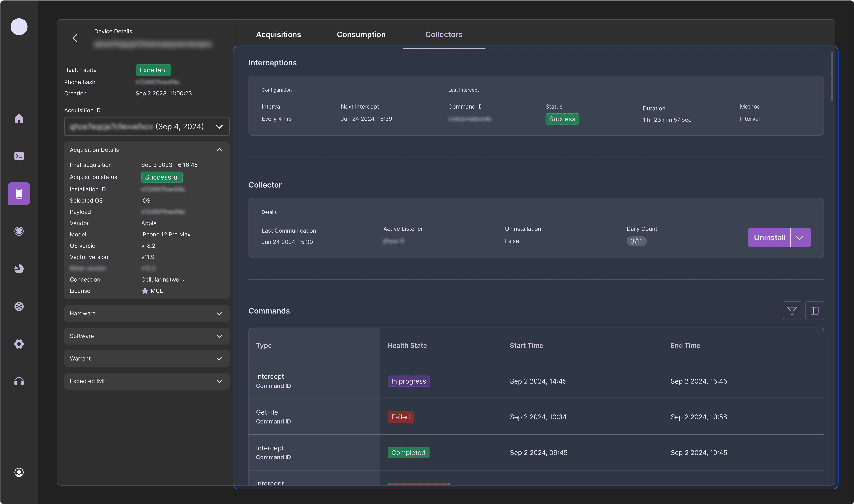Click the Uninstall button
Image resolution: width=854 pixels, height=504 pixels.
pos(769,237)
